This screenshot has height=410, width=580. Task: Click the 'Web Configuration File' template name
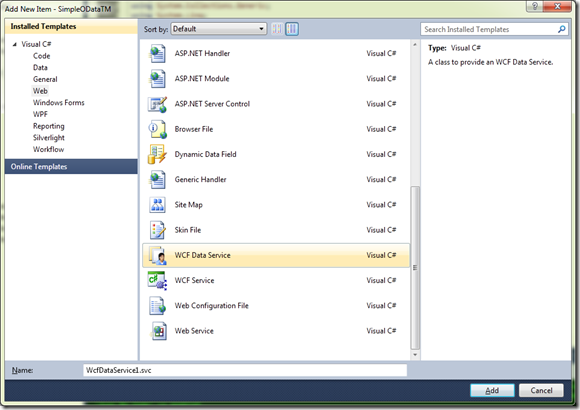(x=212, y=306)
